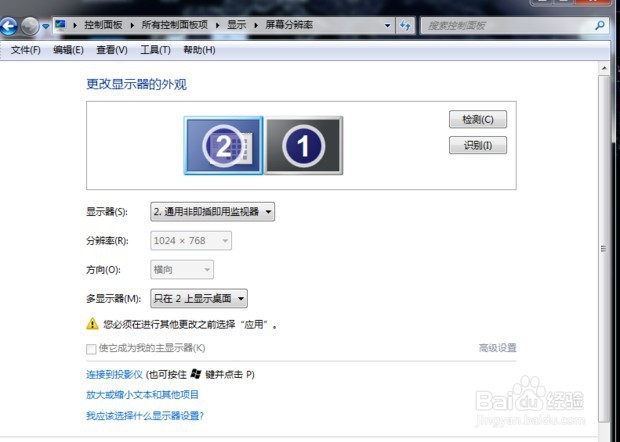Expand arrow after 控制面板 breadcrumb
This screenshot has height=442, width=620.
132,25
